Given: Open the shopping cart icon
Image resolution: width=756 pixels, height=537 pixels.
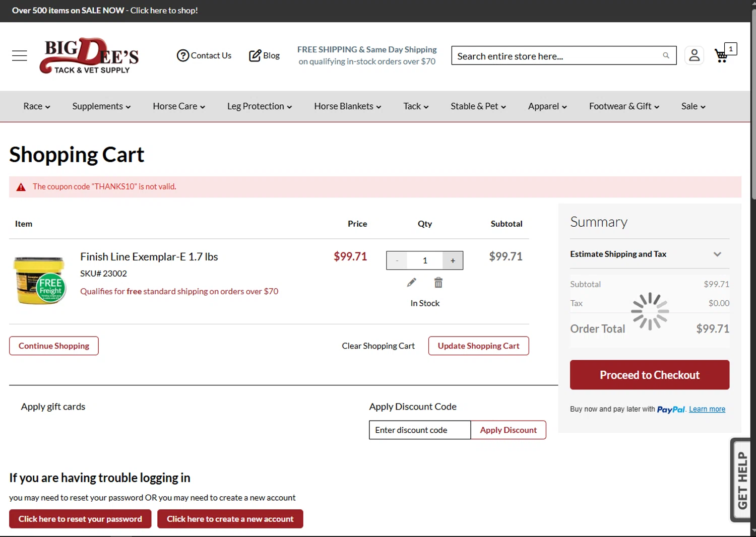Looking at the screenshot, I should coord(725,53).
